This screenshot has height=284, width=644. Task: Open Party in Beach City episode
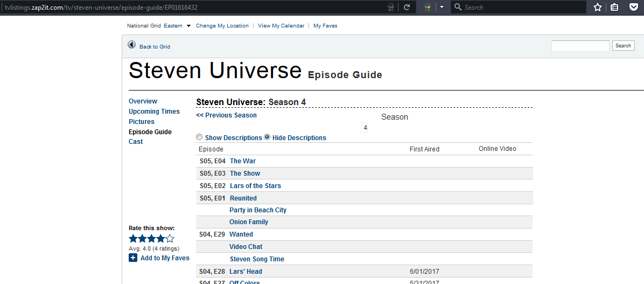[x=258, y=210]
